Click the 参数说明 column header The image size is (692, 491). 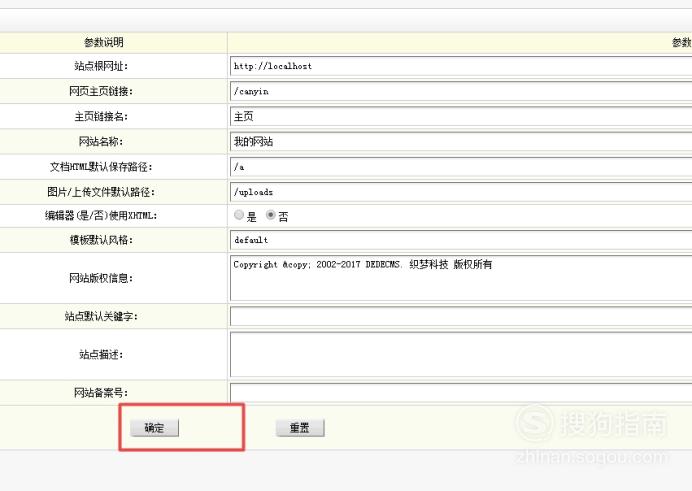(104, 42)
